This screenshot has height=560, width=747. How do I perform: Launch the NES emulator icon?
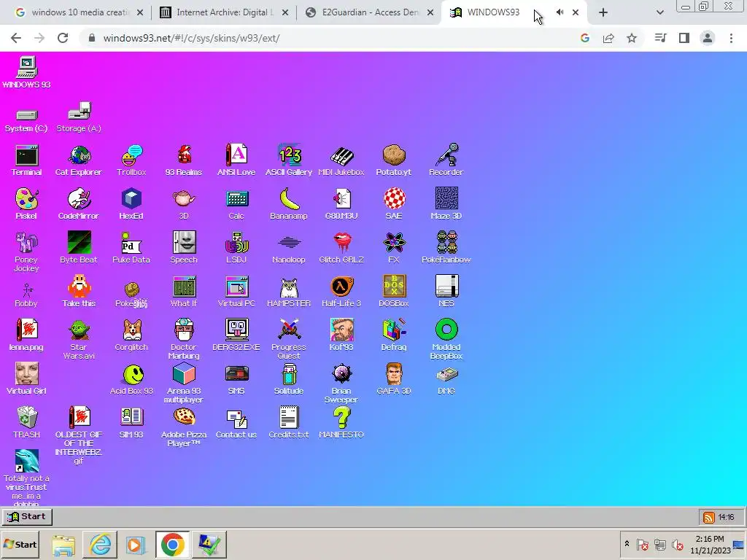tap(446, 292)
